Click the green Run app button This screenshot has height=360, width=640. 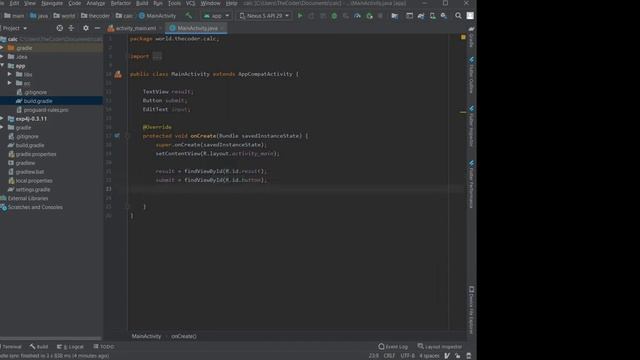pos(300,16)
